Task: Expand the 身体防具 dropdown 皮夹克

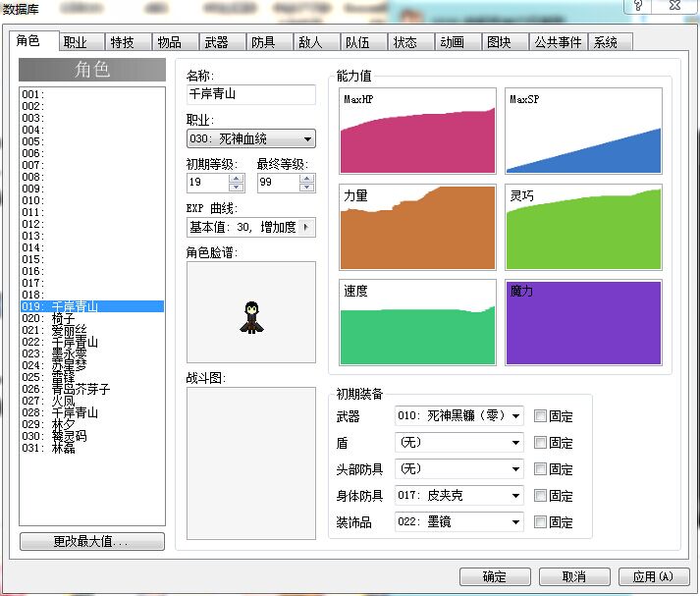Action: pos(516,496)
